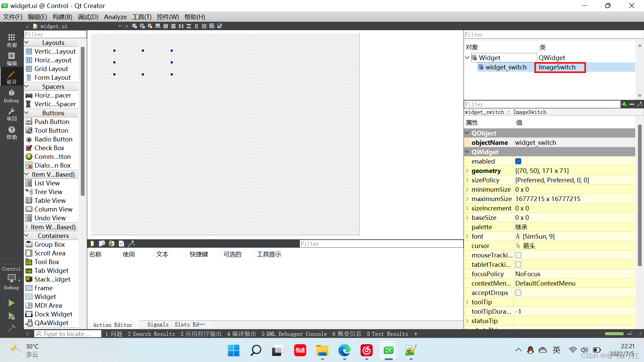Click the Form Layout widget icon
The width and height of the screenshot is (644, 362).
point(29,77)
